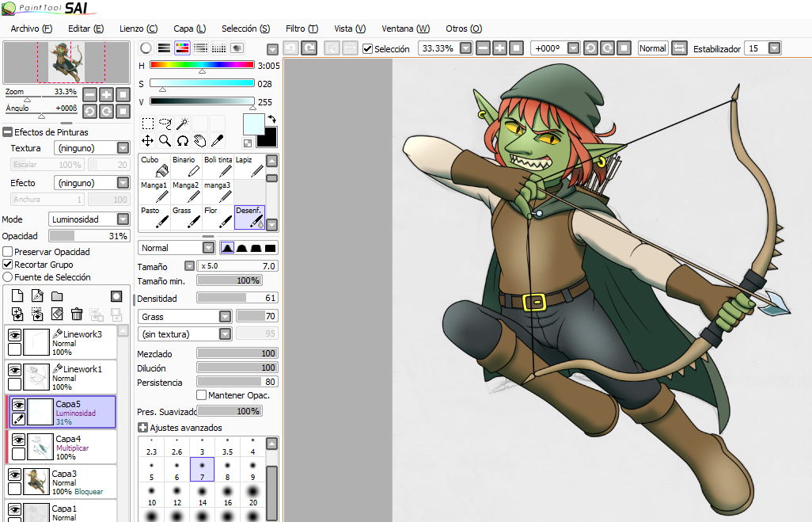Select the magic wand tool
Screen dimensions: 812x522
pyautogui.click(x=182, y=124)
